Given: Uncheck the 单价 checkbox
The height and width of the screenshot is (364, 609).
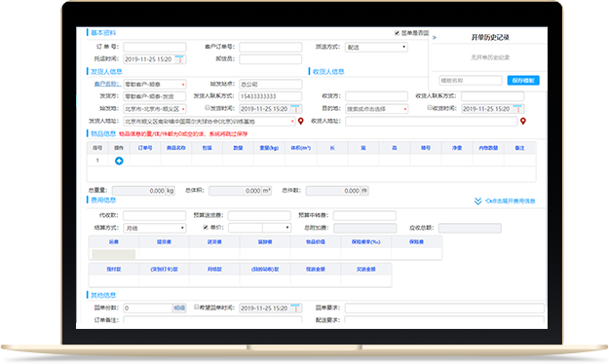Looking at the screenshot, I should tap(206, 227).
